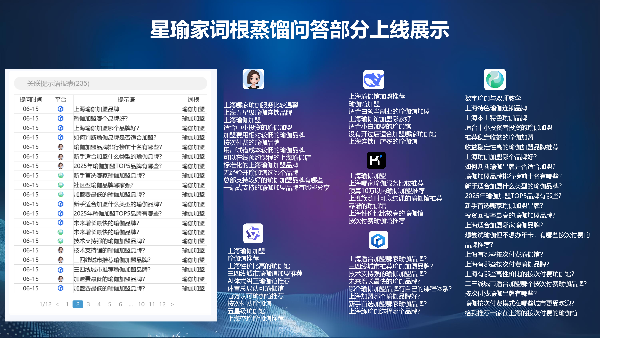Click the green swirl app icon
The width and height of the screenshot is (644, 338).
click(x=495, y=80)
